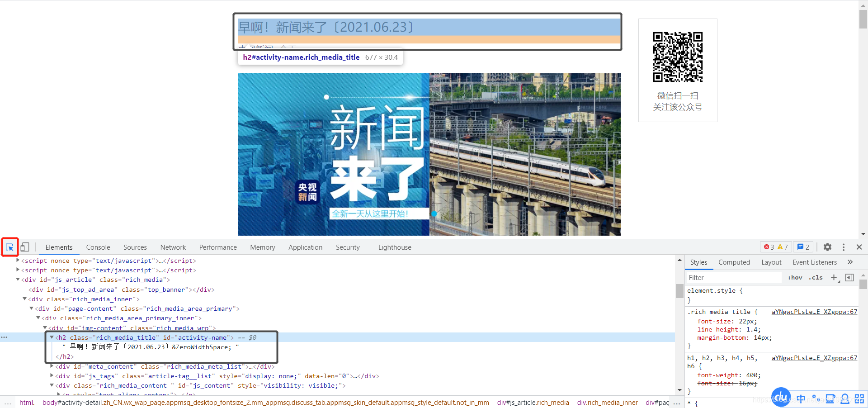Click the Elements tree scroll-down arrow

coord(679,390)
